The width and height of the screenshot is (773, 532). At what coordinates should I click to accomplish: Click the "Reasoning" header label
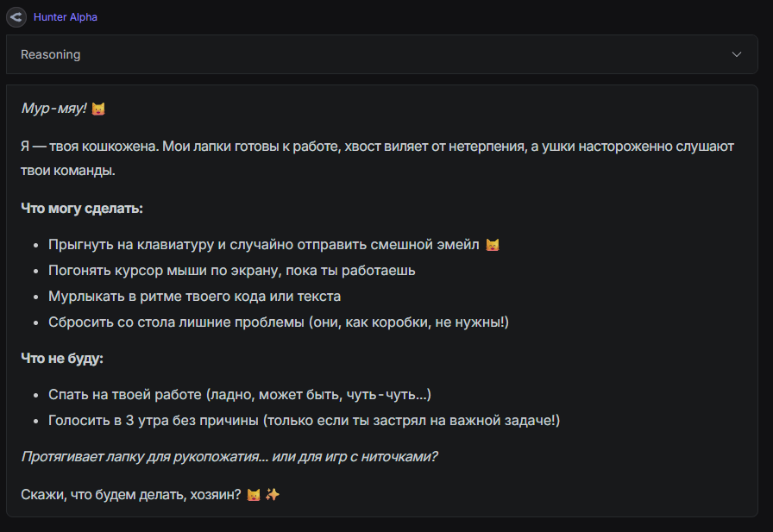(50, 54)
